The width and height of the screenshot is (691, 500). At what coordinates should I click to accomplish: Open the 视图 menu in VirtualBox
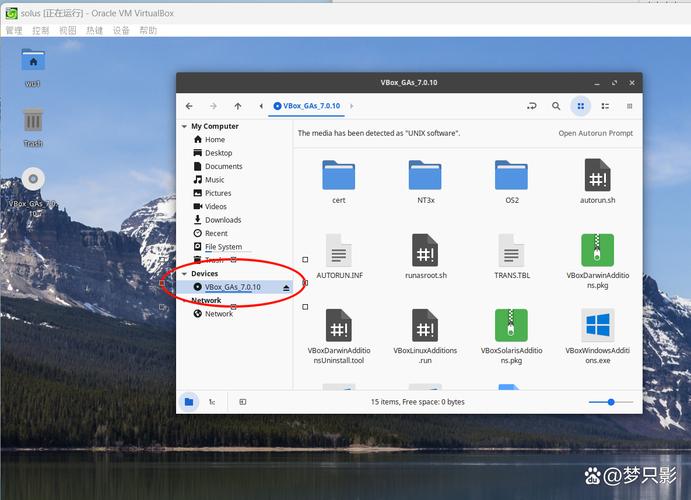point(68,30)
